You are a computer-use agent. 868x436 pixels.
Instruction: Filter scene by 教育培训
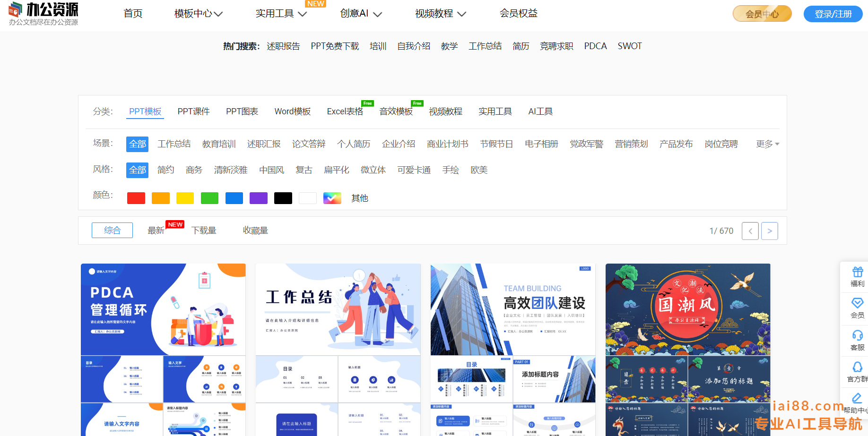(219, 144)
